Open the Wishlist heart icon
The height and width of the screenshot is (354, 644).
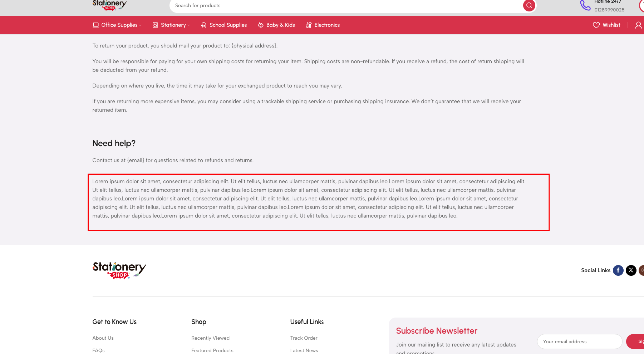point(596,25)
